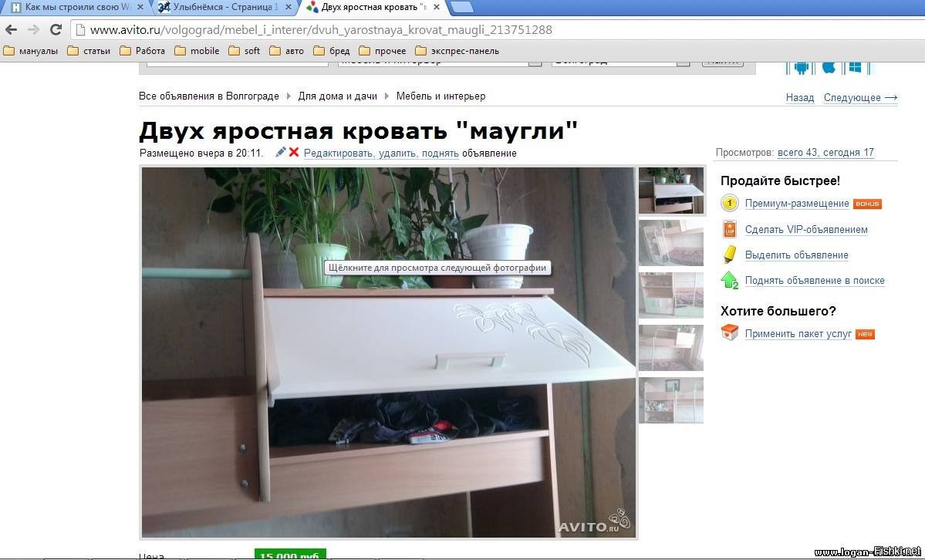Open 'Сделать VIP-объявлением' link

(806, 230)
